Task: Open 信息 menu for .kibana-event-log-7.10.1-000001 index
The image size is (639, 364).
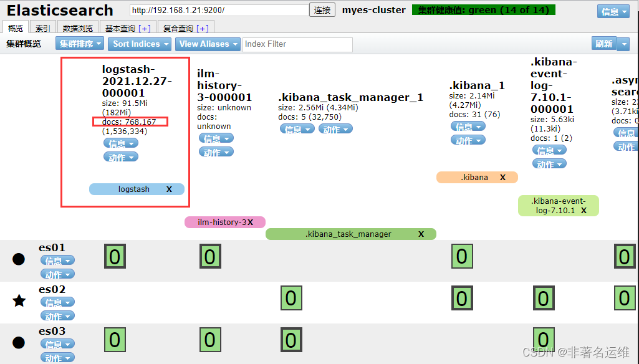Action: click(x=549, y=150)
